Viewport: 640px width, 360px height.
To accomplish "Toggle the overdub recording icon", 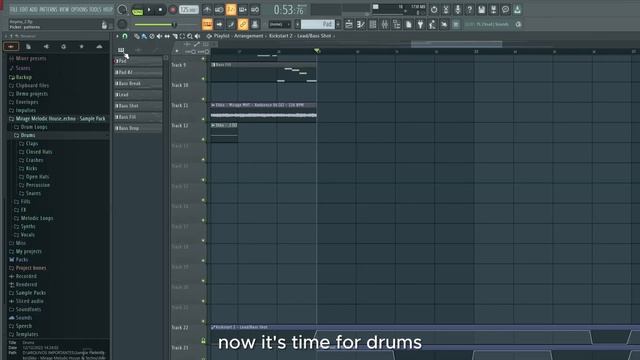I will point(243,9).
